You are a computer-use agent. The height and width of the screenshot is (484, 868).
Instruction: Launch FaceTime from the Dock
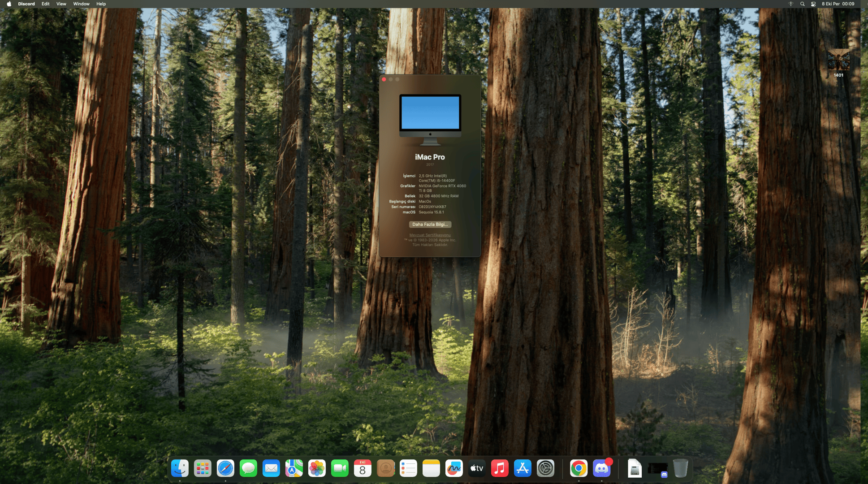[x=340, y=468]
